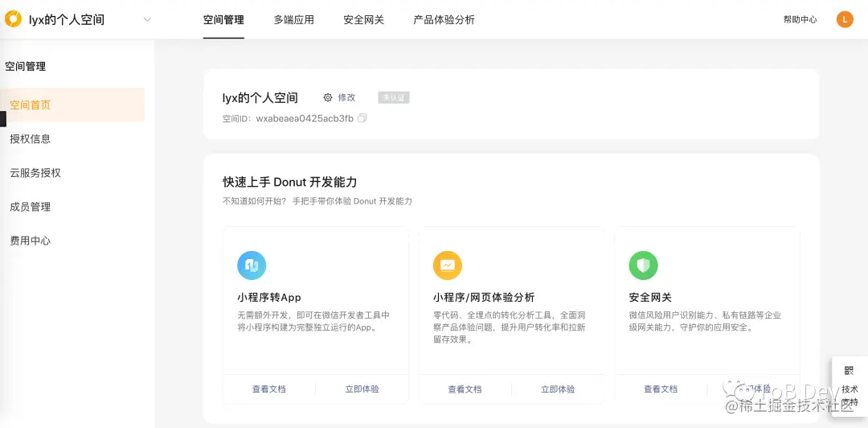Image resolution: width=868 pixels, height=428 pixels.
Task: Open 查看文档 for 小程序转App
Action: [x=269, y=389]
